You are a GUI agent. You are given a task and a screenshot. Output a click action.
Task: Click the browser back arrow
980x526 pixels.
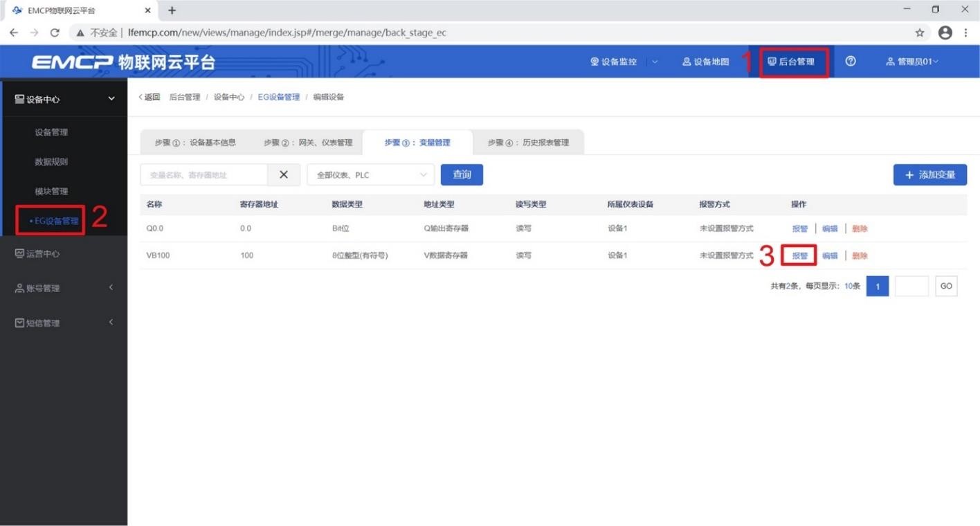tap(15, 33)
